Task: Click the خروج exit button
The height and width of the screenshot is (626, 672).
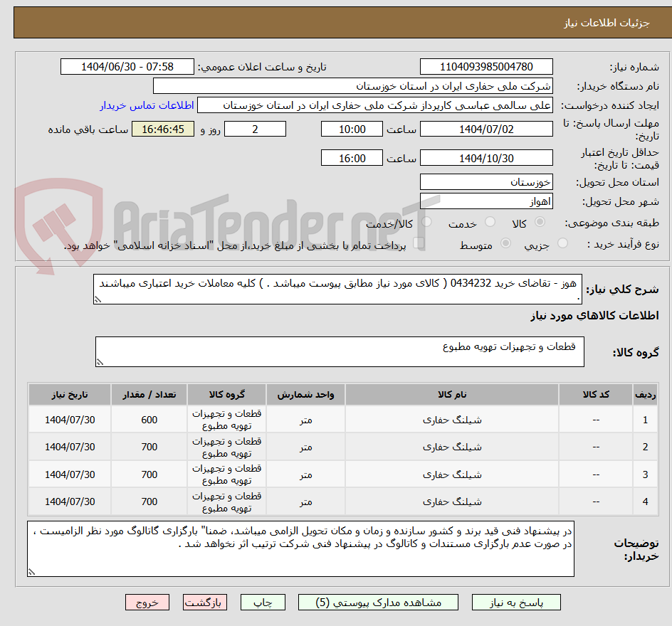Action: (147, 602)
